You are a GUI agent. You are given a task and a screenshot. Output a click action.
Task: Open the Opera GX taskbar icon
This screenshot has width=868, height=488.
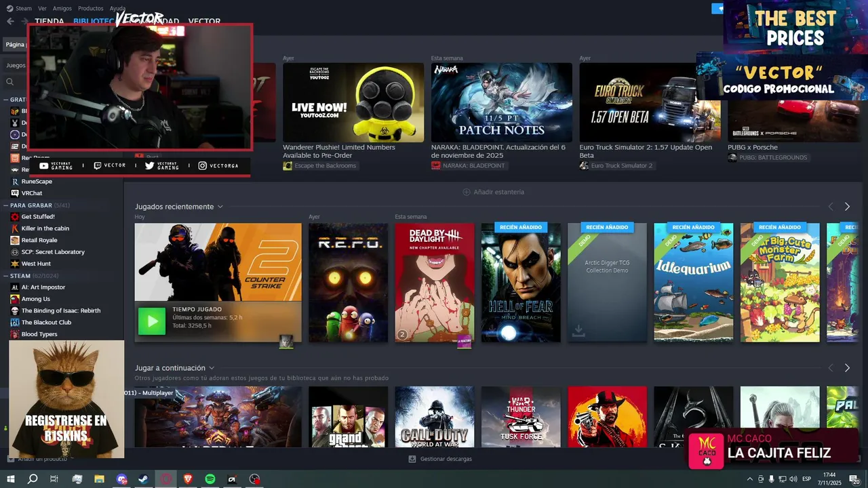[x=166, y=479]
